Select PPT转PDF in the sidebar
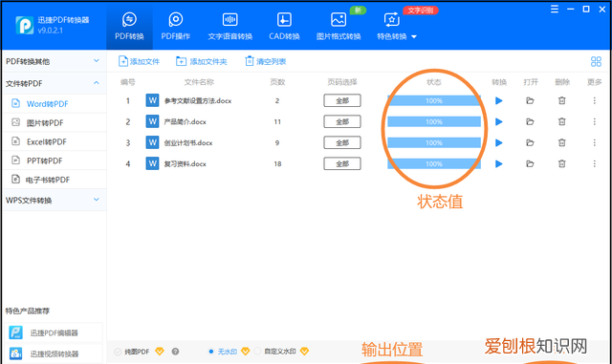Screen dimensions: 612x364 54,161
